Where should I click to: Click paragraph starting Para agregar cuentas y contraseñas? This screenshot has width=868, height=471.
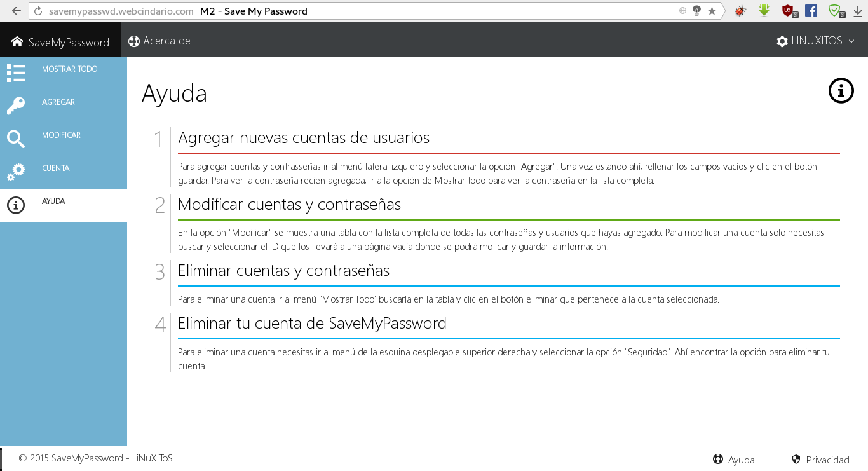(498, 173)
